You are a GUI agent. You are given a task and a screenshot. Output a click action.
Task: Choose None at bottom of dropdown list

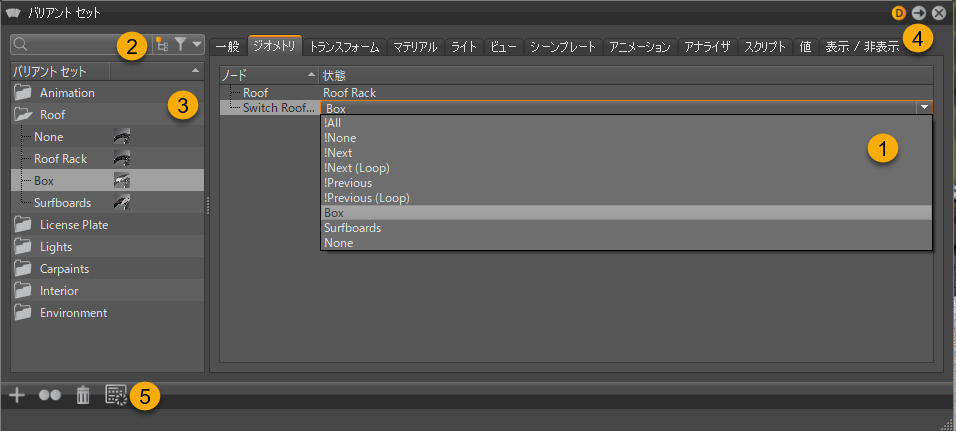pyautogui.click(x=626, y=243)
